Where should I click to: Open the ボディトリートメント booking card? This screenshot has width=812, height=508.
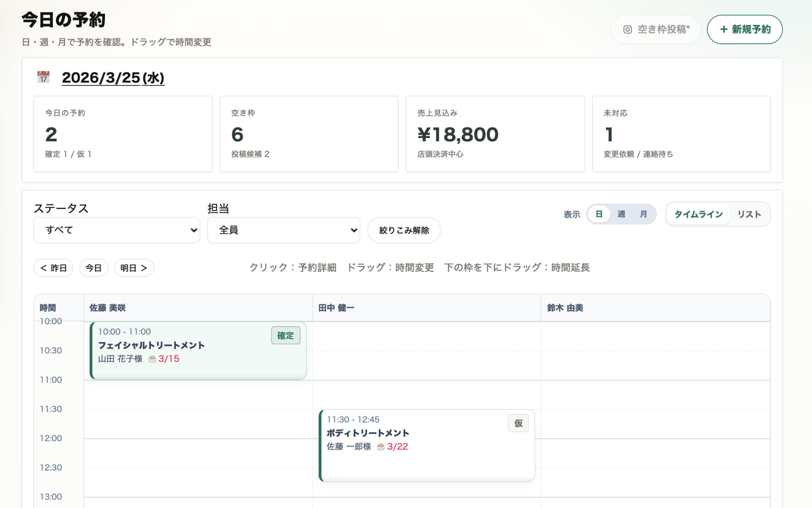[x=427, y=446]
